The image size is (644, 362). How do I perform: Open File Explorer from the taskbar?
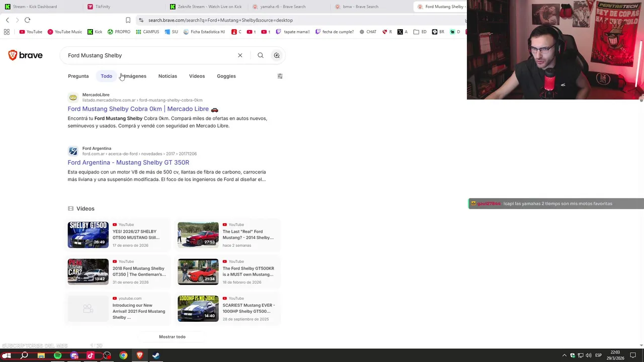click(x=41, y=355)
